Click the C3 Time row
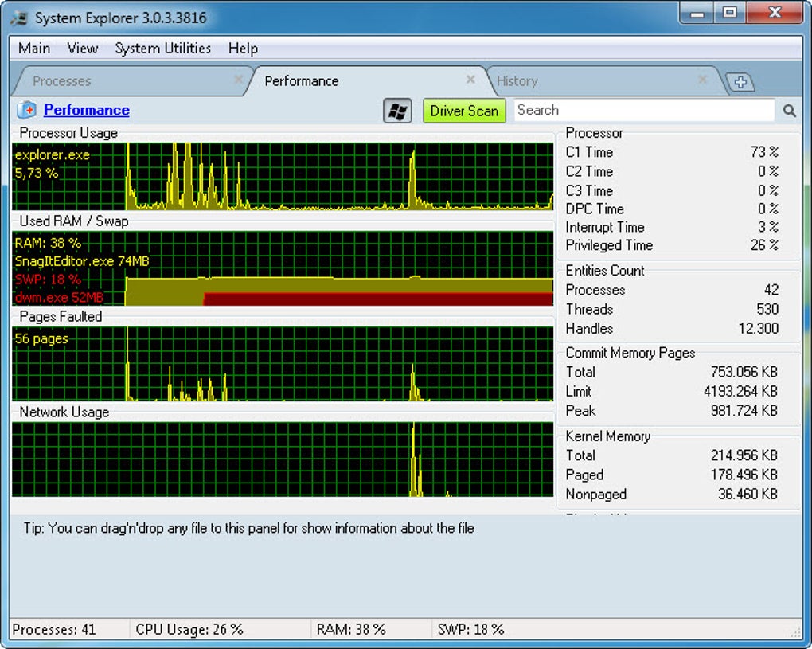Screen dimensions: 812x649 click(x=672, y=190)
